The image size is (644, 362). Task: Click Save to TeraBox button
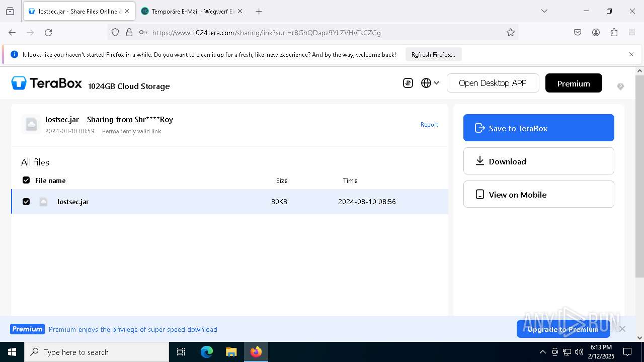coord(538,128)
